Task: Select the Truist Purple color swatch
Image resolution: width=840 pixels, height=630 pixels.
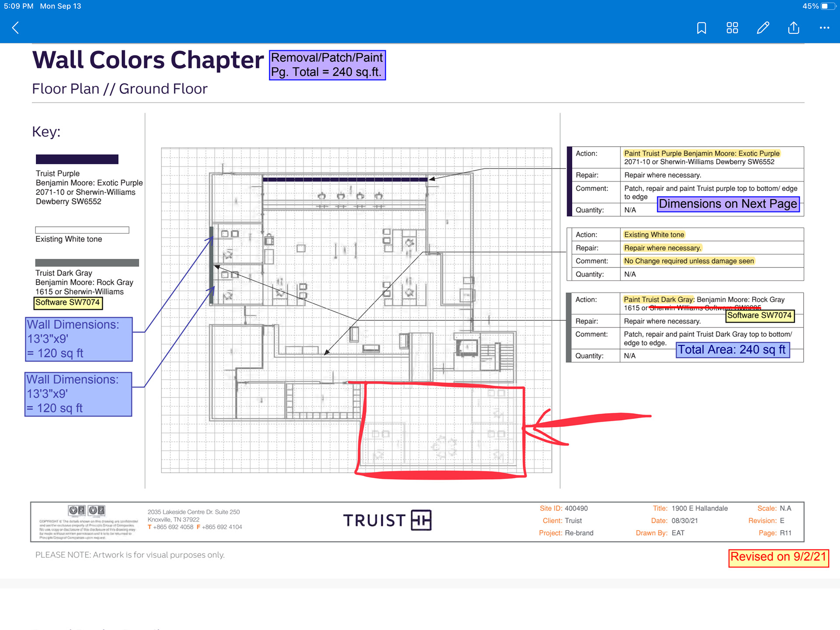Action: [77, 159]
